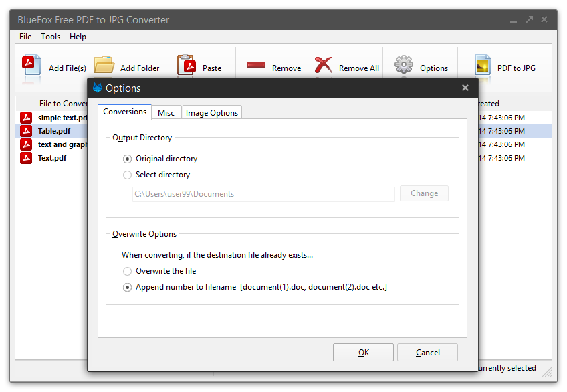Click the PDF icon beside simple text.pdf

pyautogui.click(x=26, y=118)
